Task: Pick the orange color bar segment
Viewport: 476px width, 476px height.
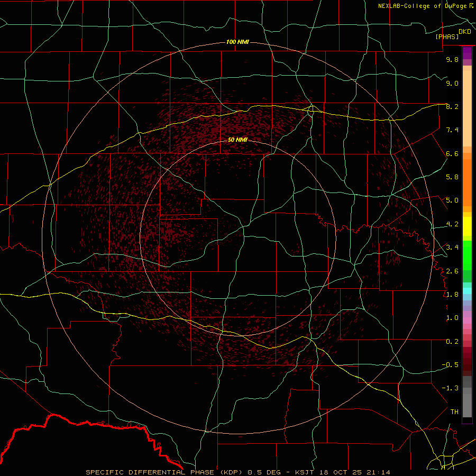Action: (x=467, y=183)
